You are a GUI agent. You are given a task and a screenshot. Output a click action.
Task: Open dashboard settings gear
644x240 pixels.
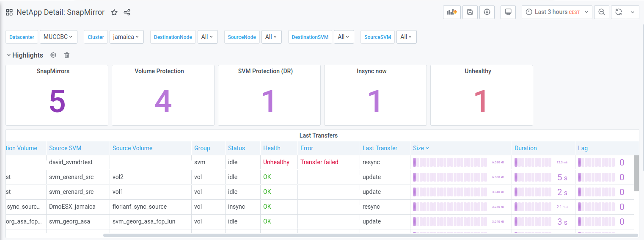click(x=487, y=12)
